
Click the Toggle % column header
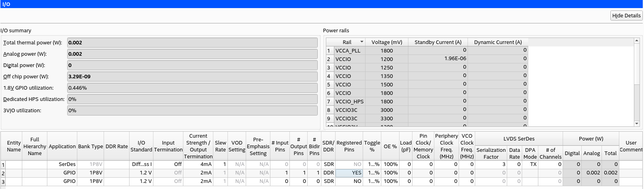[x=372, y=146]
